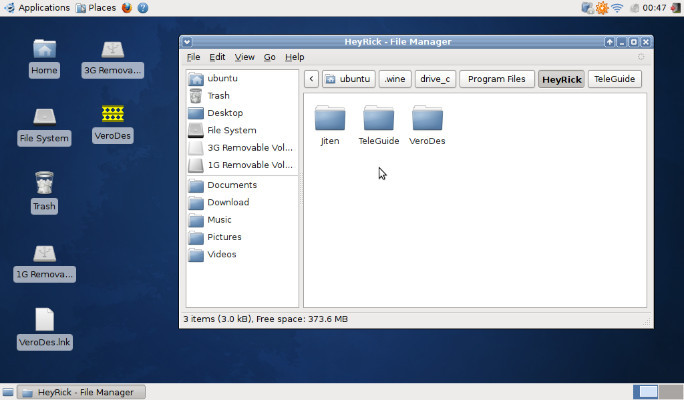Click the status bar item count text
Viewport: 684px width, 400px height.
pos(266,319)
